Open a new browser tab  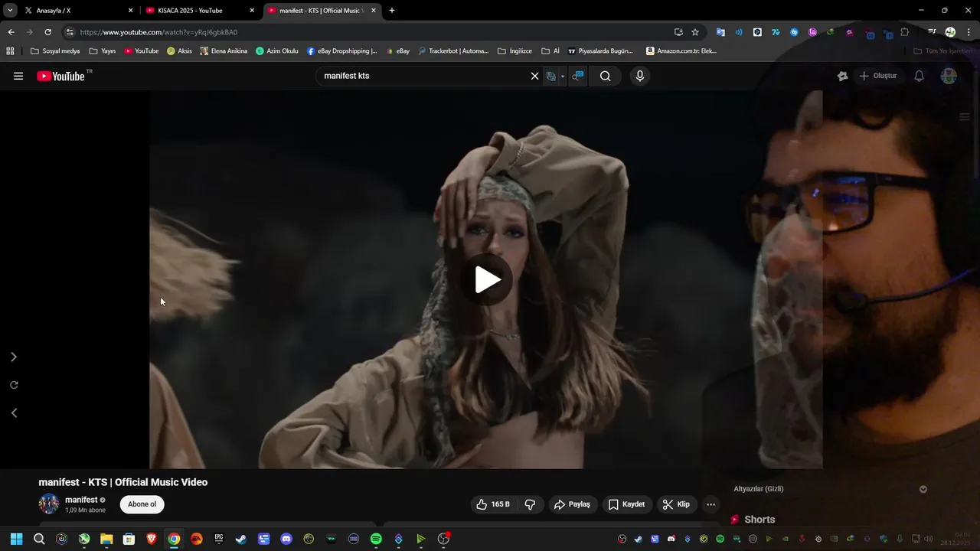tap(392, 11)
